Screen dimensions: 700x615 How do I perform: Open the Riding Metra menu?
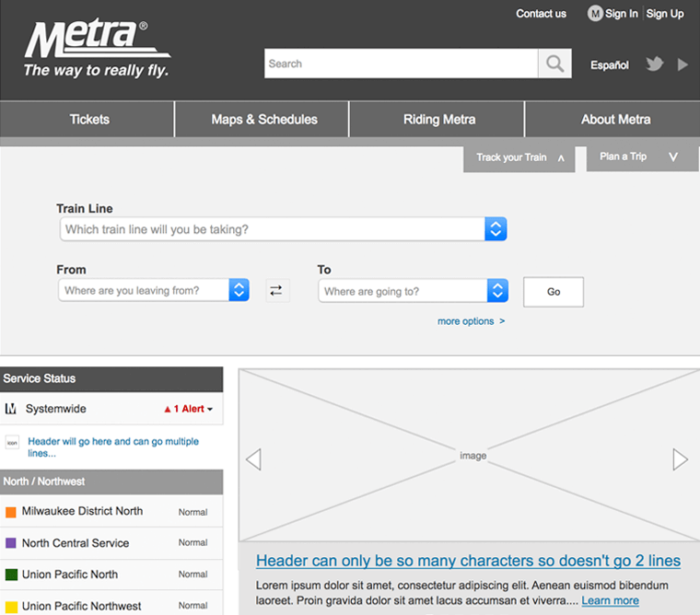[x=437, y=119]
